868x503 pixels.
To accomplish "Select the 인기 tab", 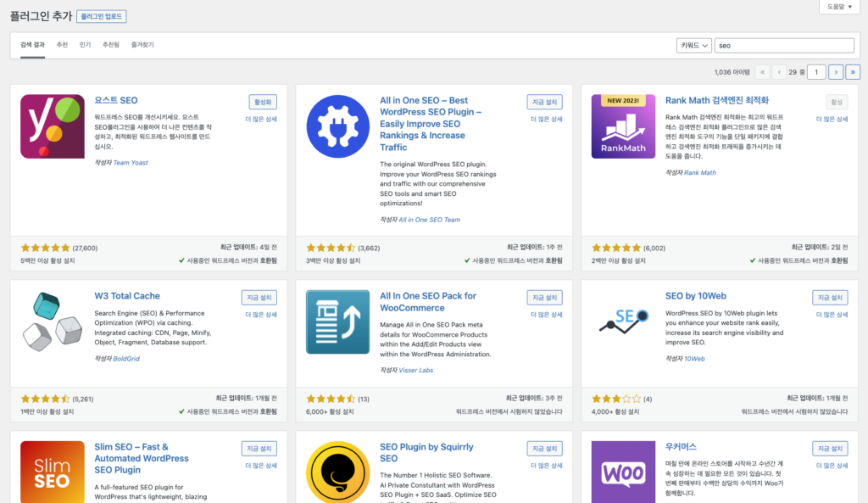I will tap(85, 45).
